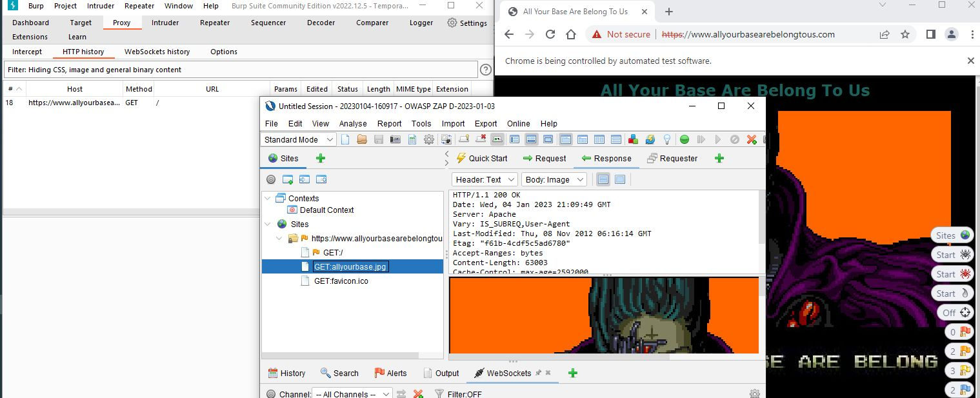Viewport: 980px width, 398px height.
Task: Collapse the Contexts tree node
Action: click(268, 198)
